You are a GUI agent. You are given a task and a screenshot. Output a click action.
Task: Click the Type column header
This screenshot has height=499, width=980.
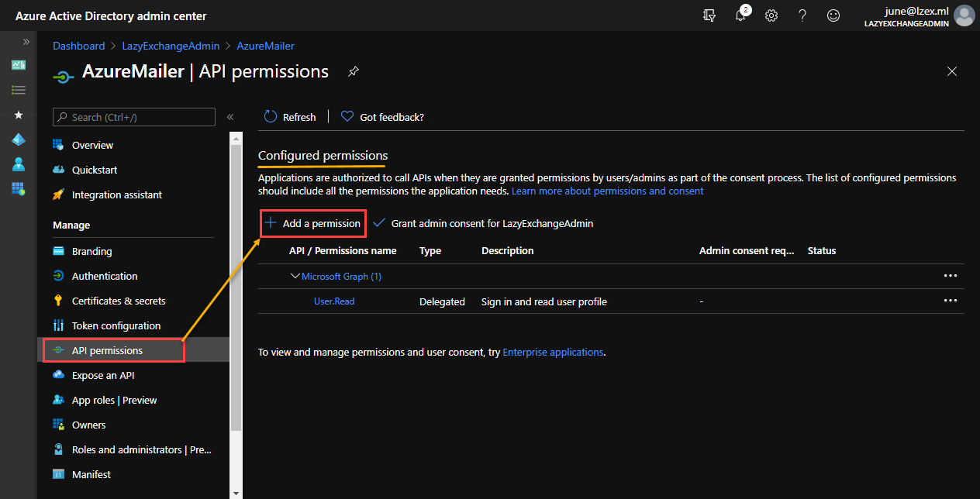430,250
